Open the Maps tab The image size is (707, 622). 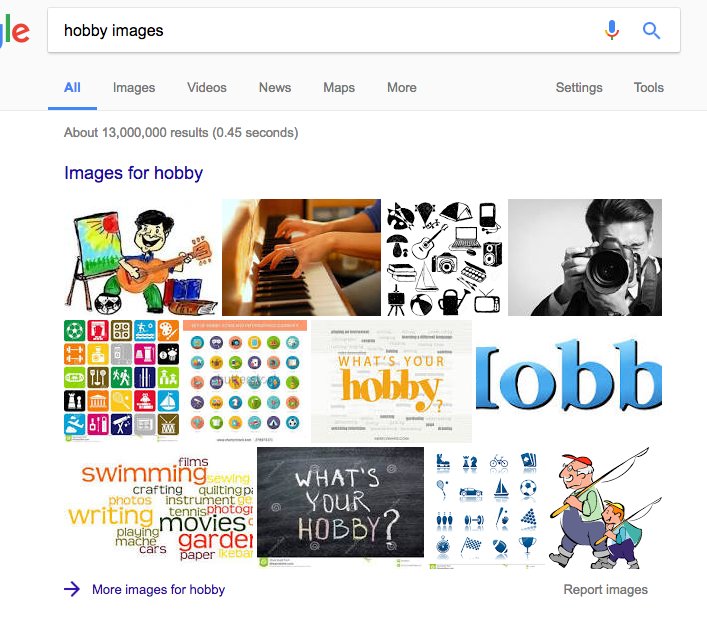pos(339,88)
